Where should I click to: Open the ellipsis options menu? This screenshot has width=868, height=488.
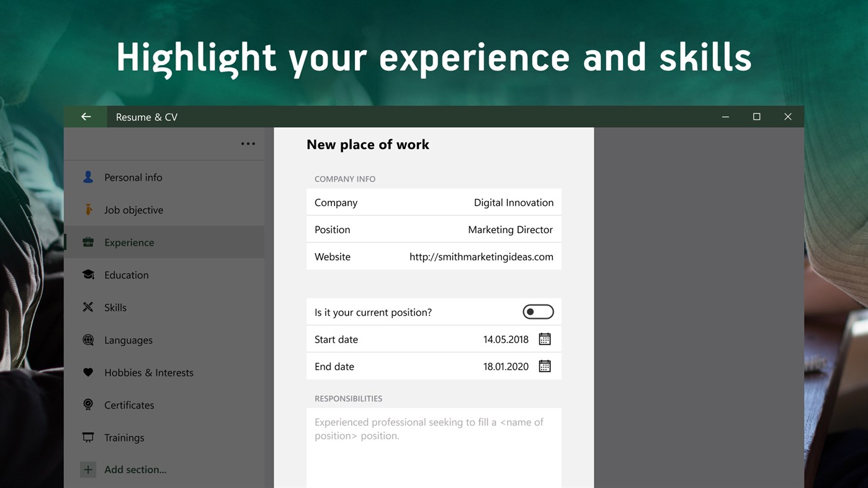click(x=248, y=143)
